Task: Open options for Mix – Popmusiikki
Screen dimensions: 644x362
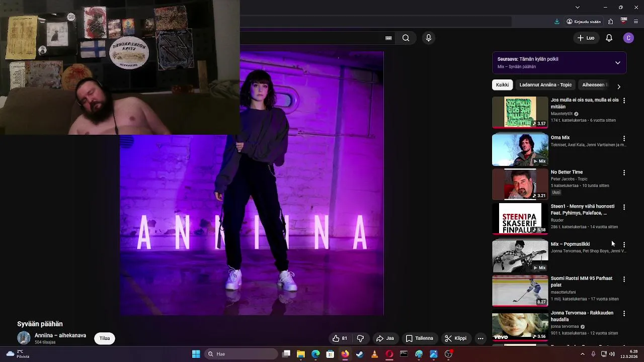Action: [624, 245]
